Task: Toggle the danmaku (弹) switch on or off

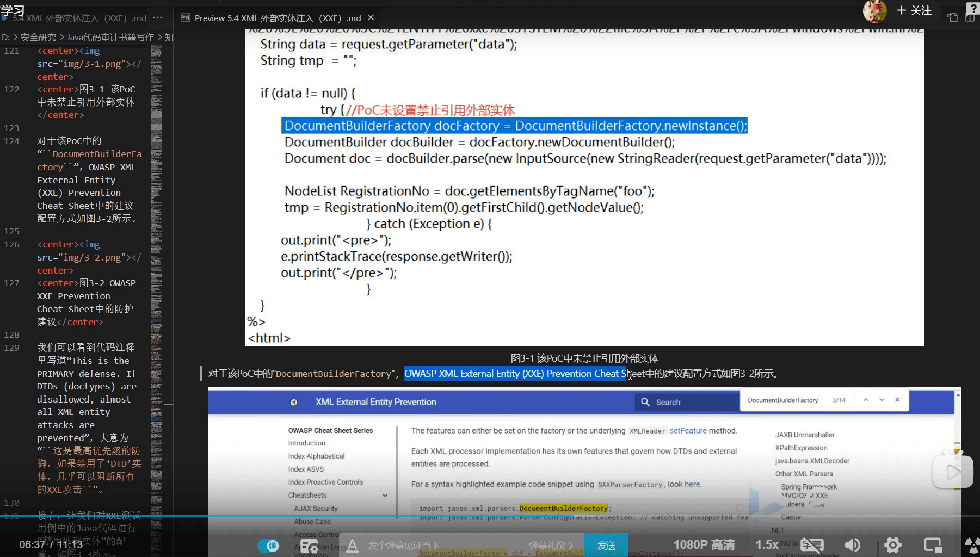Action: click(x=268, y=546)
